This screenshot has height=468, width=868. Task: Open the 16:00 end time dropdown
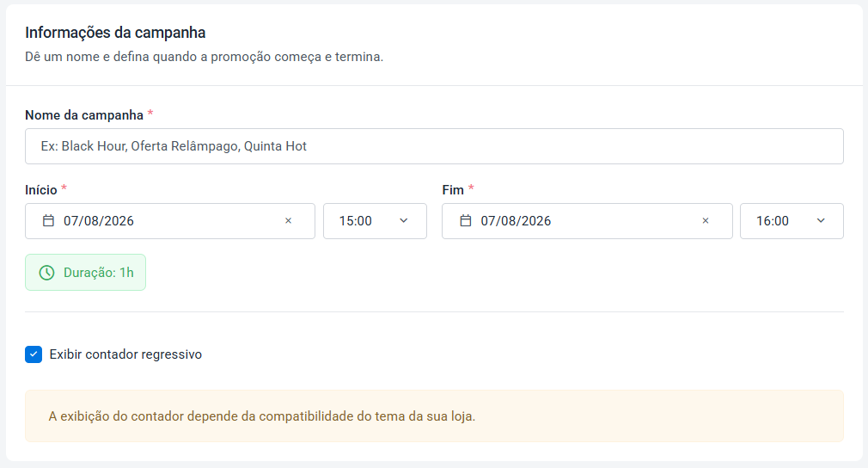tap(792, 221)
